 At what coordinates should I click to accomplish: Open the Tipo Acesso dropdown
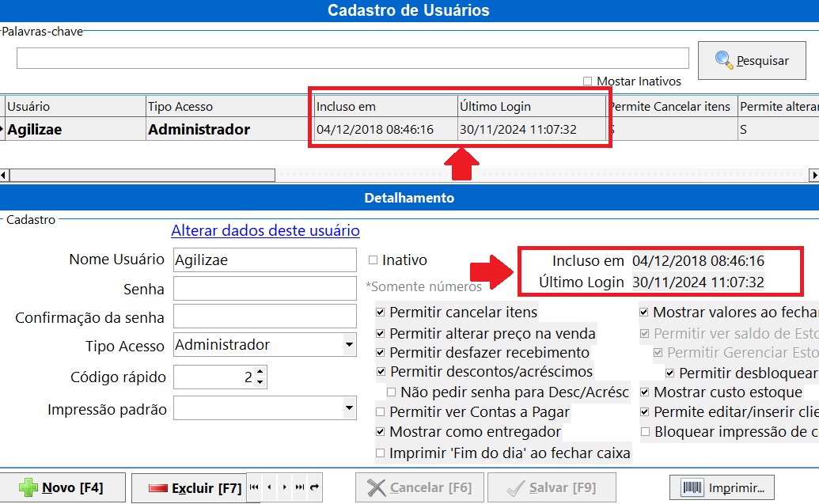[x=349, y=345]
